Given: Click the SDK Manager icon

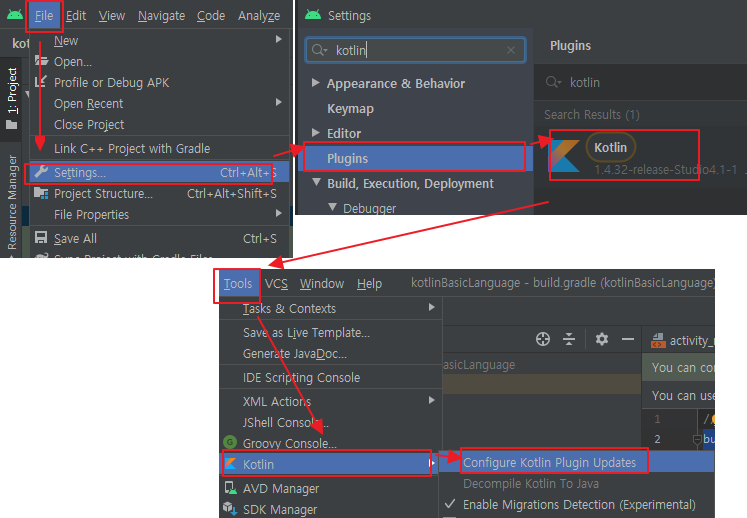Looking at the screenshot, I should point(231,508).
